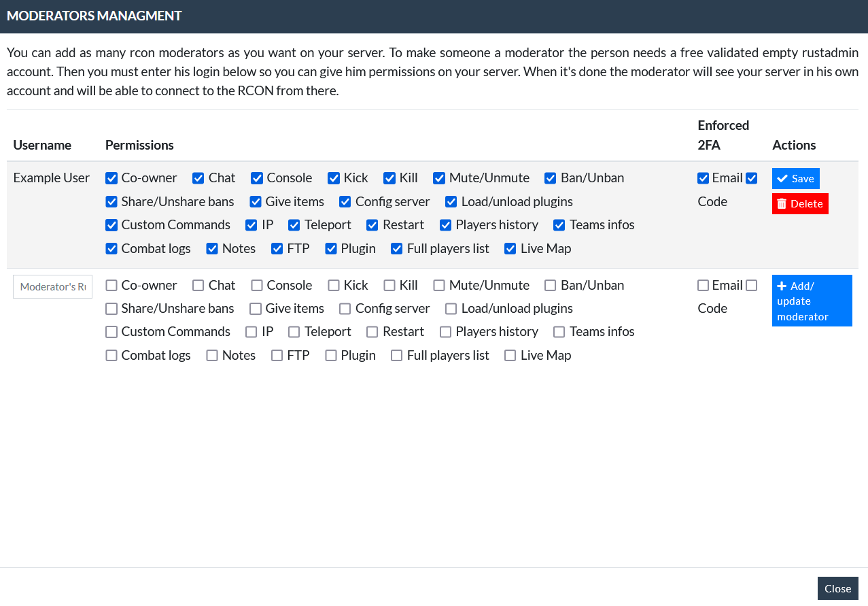Image resolution: width=868 pixels, height=606 pixels.
Task: Enable Restart permission for new moderator
Action: click(x=372, y=332)
